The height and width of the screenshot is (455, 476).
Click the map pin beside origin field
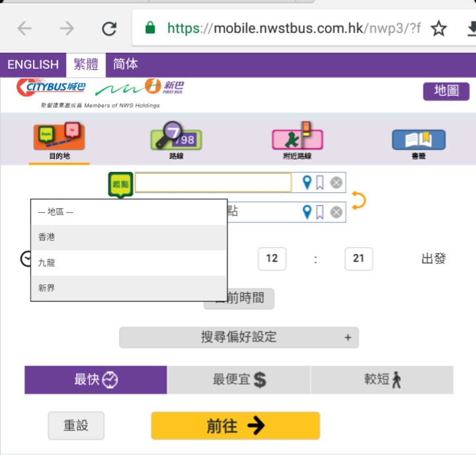tap(306, 183)
